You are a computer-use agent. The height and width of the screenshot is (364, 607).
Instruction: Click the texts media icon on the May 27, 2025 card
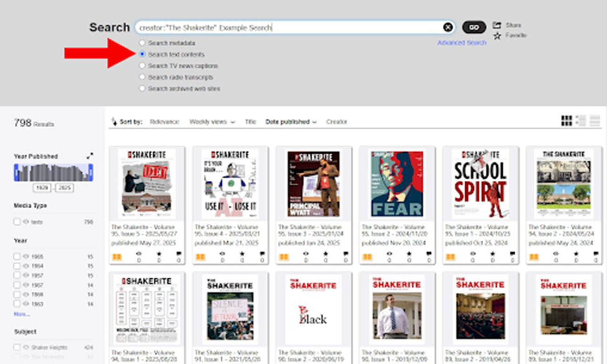(x=117, y=257)
